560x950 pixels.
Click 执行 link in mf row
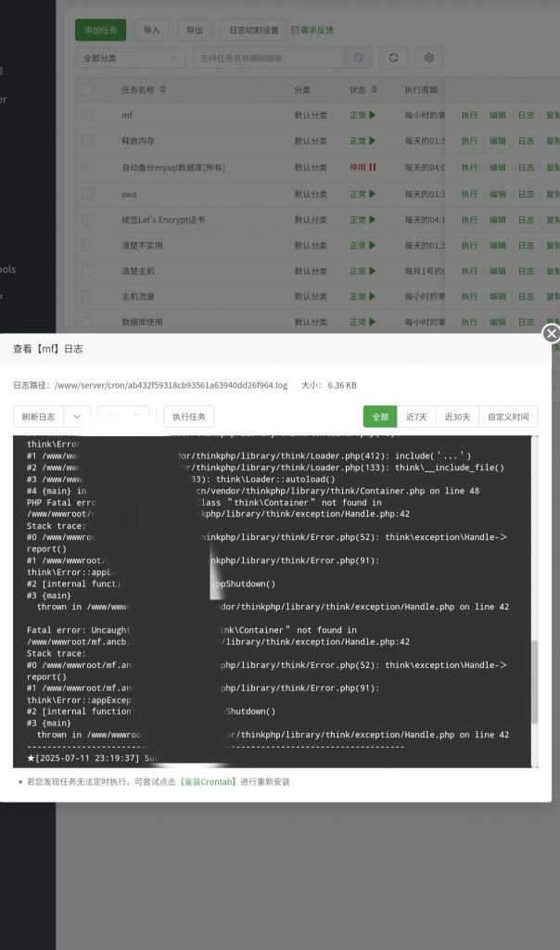click(469, 115)
